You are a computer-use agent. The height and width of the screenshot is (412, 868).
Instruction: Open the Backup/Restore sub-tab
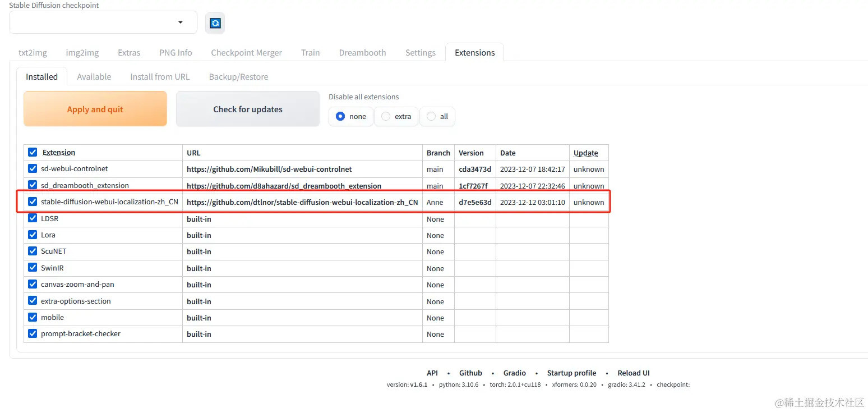click(239, 77)
